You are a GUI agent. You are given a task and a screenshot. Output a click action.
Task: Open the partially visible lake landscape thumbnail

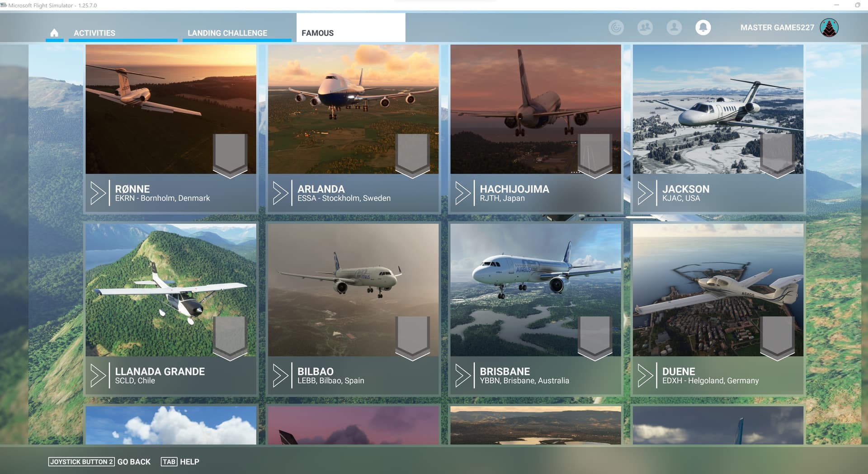coord(536,425)
